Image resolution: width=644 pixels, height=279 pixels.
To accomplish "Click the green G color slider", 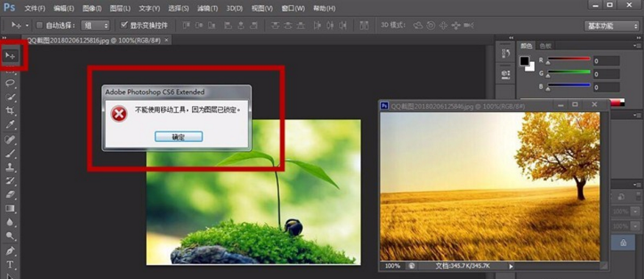I will [x=569, y=73].
